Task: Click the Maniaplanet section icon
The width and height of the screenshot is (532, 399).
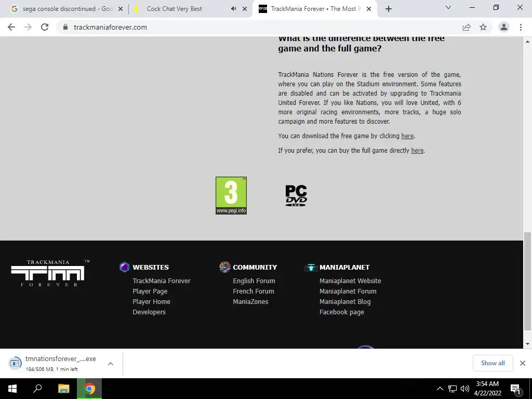Action: coord(311,268)
